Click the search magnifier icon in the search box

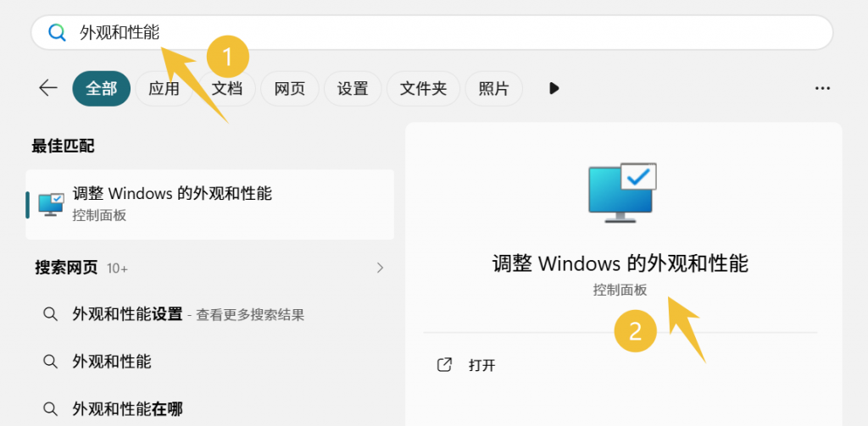coord(57,33)
